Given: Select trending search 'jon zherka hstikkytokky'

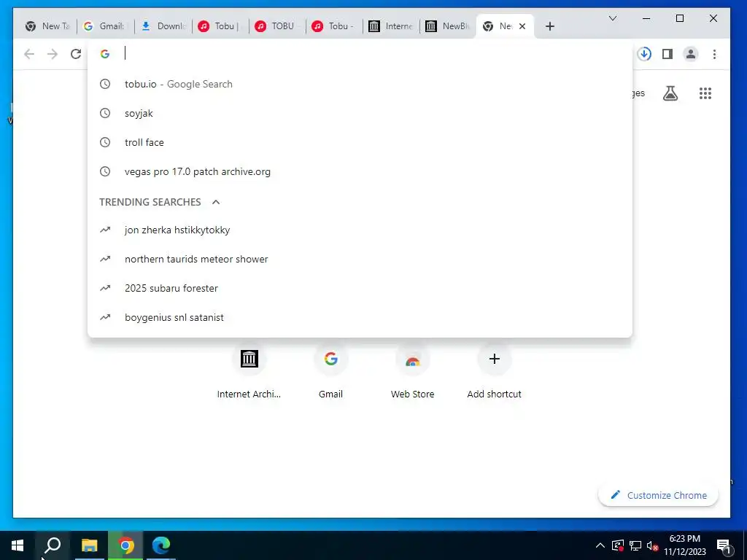Looking at the screenshot, I should tap(360, 230).
